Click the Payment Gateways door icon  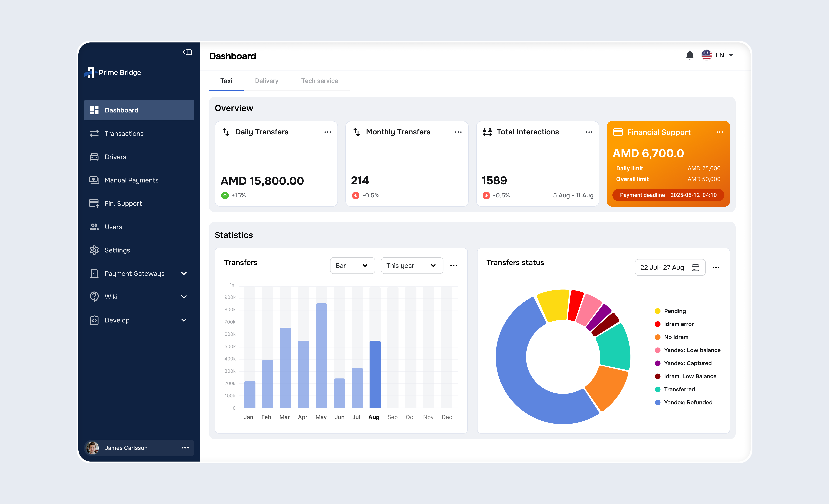(94, 273)
